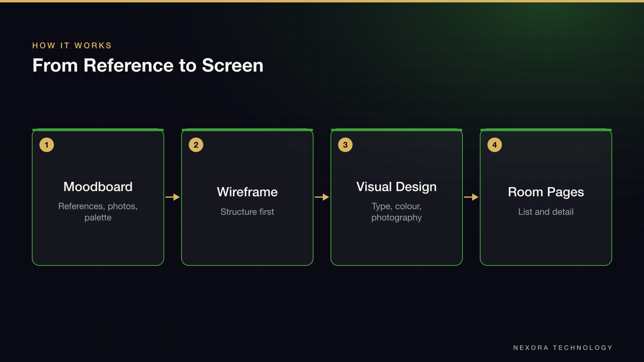Select the Visual Design card title
Viewport: 644px width, 362px height.
(396, 187)
